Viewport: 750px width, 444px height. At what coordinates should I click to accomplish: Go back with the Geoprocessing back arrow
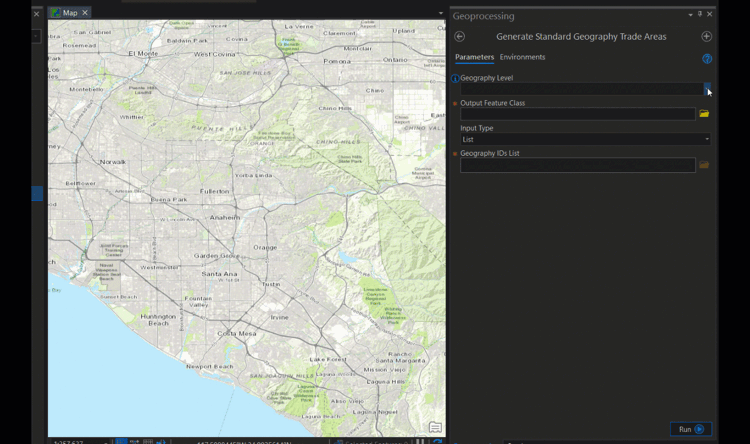(460, 36)
